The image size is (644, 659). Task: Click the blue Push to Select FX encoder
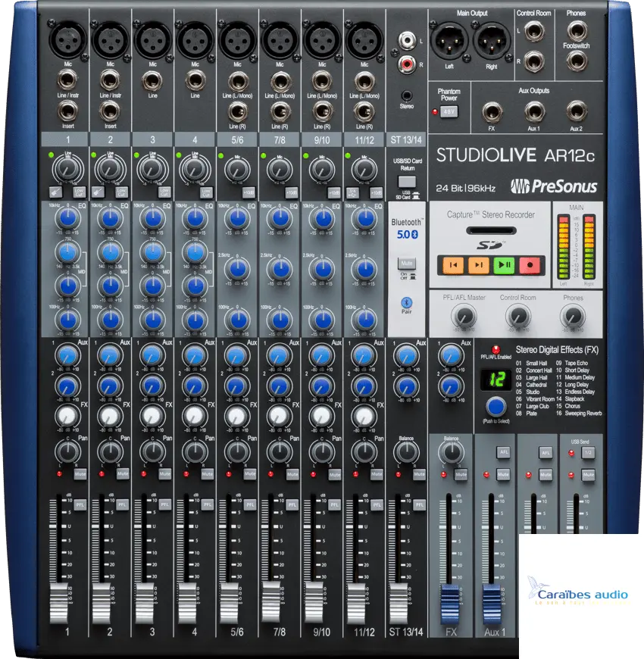click(x=496, y=407)
